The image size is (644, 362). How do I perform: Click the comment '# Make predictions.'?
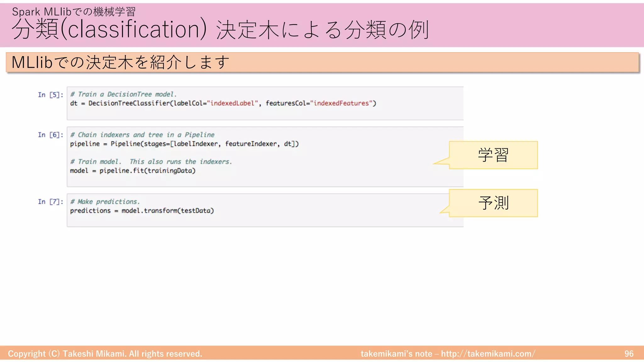(105, 202)
